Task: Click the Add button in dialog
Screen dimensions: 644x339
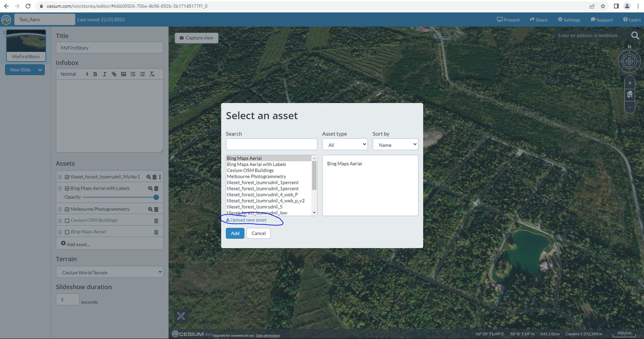Action: [235, 233]
